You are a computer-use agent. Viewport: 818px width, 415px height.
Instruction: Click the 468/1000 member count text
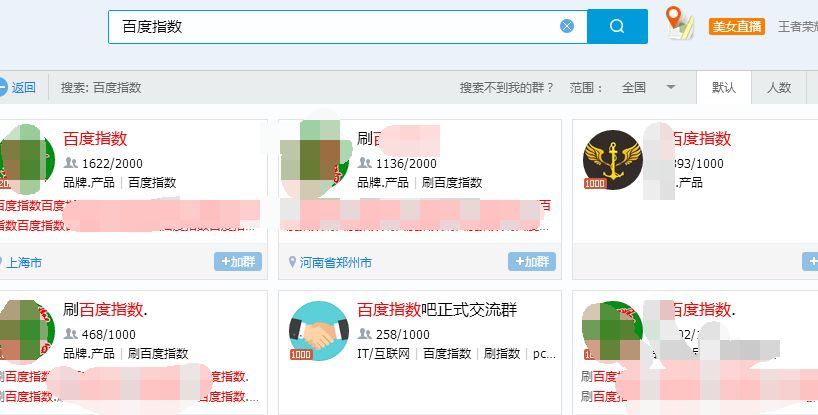tap(109, 335)
